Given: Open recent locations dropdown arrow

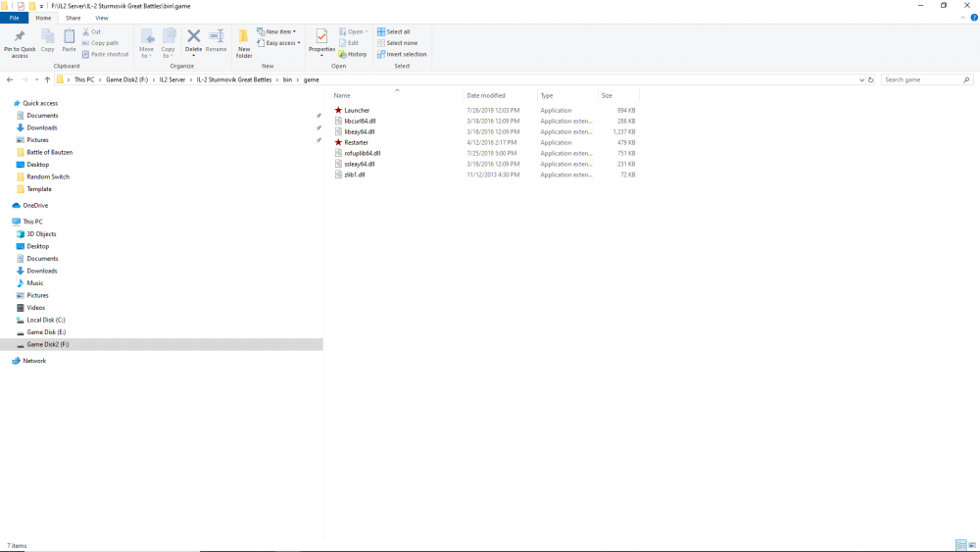Looking at the screenshot, I should pos(37,80).
